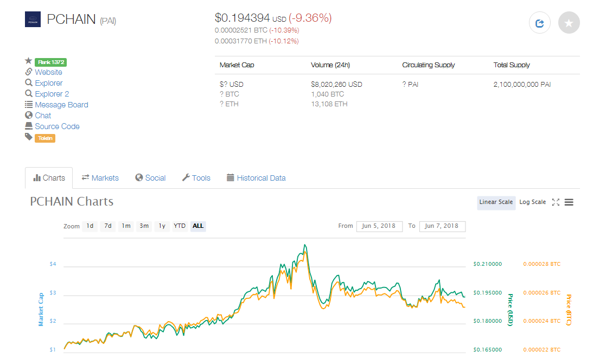Screen dimensions: 593x364
Task: Click the drive icon beside Source Code
Action: [x=29, y=126]
